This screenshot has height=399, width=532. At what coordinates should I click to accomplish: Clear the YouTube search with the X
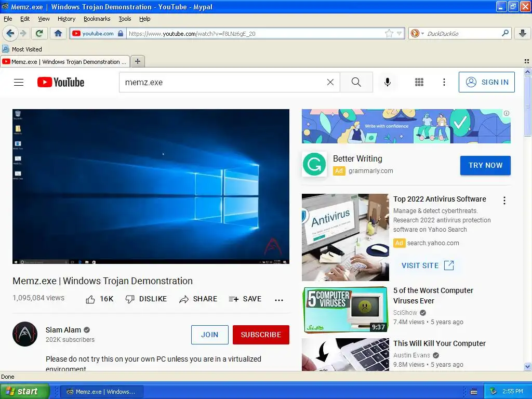[x=330, y=82]
